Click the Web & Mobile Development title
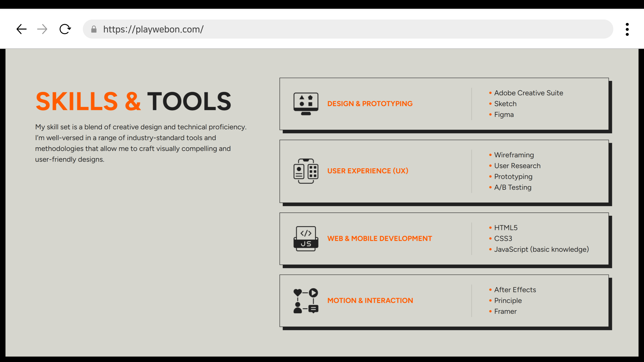The image size is (644, 362). (x=379, y=239)
